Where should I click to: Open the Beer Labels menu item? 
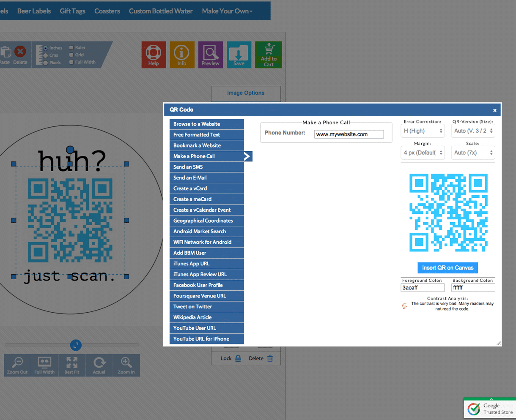point(34,11)
